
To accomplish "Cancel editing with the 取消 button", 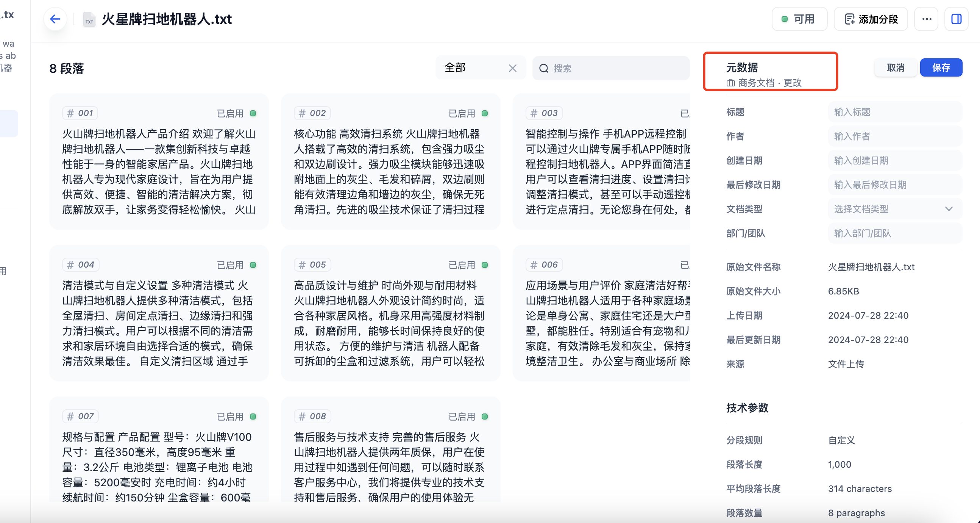I will (x=895, y=67).
